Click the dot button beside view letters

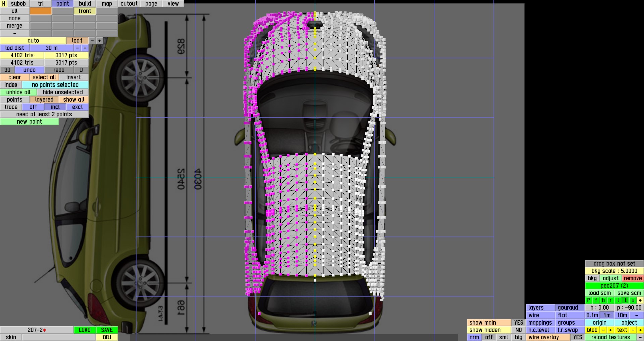pyautogui.click(x=640, y=300)
